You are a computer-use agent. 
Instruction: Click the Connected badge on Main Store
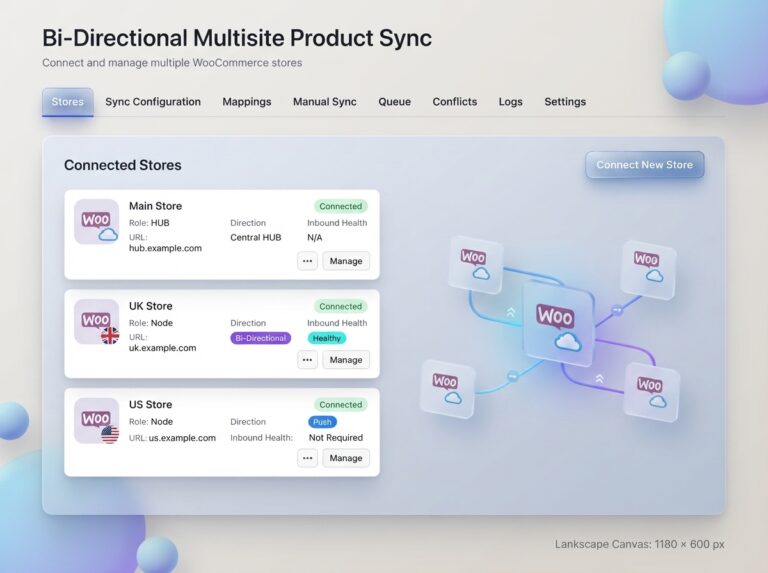point(340,206)
